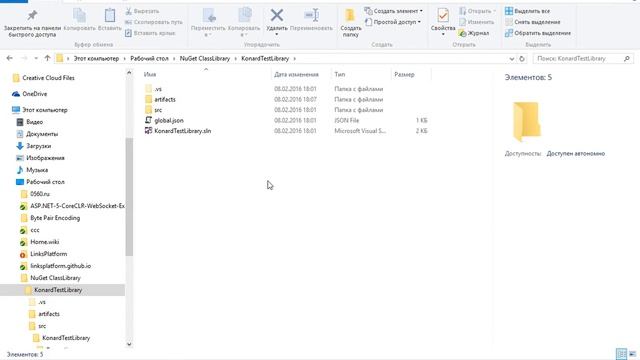Screen dimensions: 640x360
Task: Select 'Этот компьютер' in navigation pane
Action: click(44, 110)
